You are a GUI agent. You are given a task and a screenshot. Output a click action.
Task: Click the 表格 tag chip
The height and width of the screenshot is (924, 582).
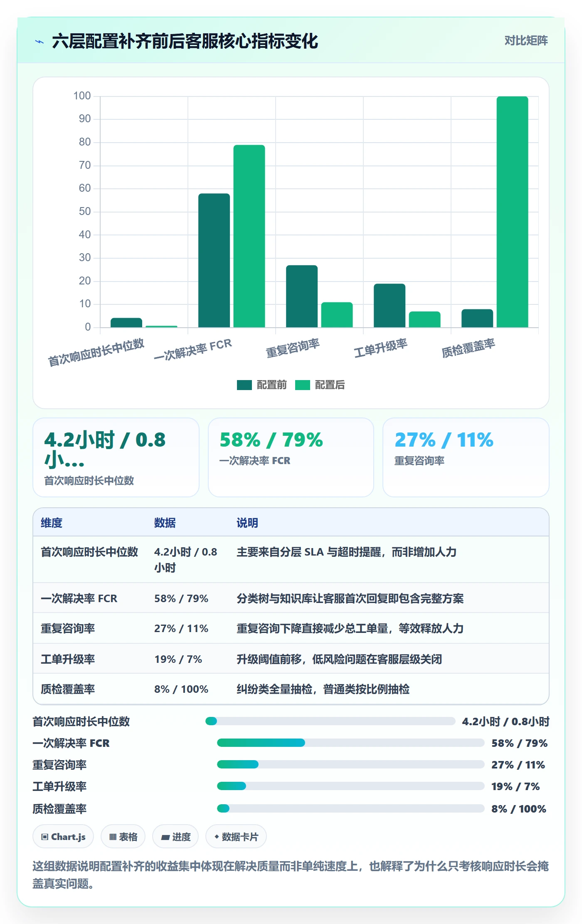coord(123,837)
